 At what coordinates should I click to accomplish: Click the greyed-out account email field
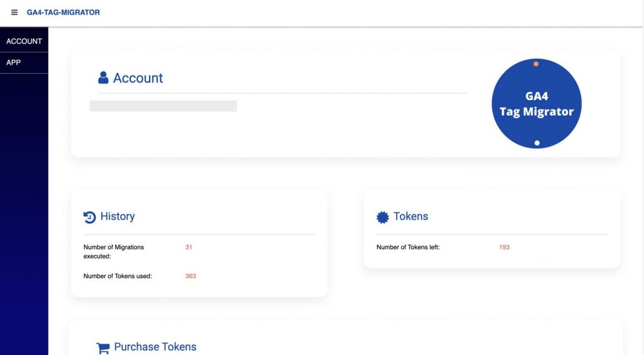pos(163,106)
